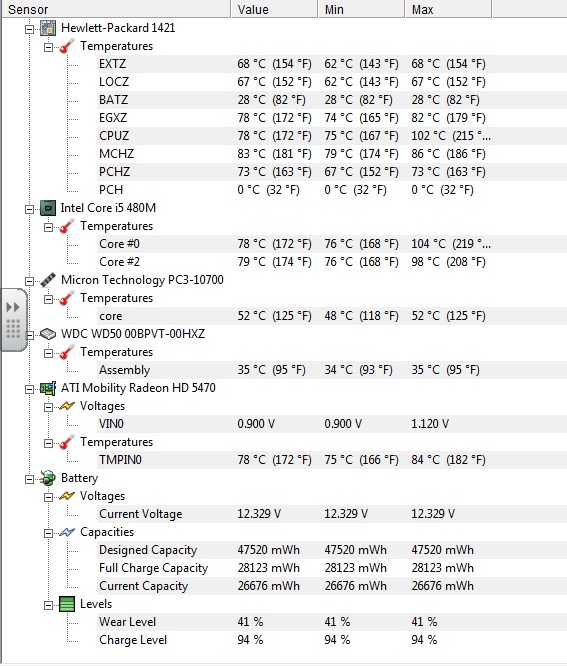Image resolution: width=567 pixels, height=666 pixels.
Task: Select the Wear Level row
Action: point(332,622)
